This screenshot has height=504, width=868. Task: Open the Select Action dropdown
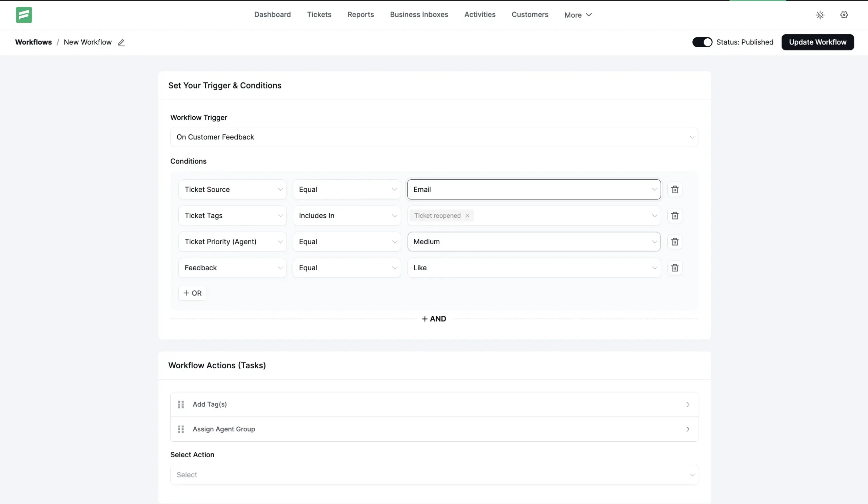pos(434,475)
